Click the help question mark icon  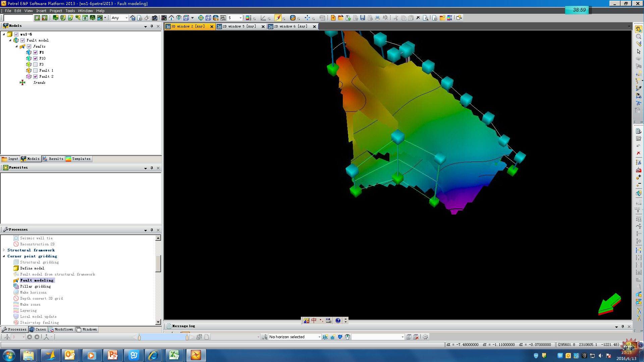click(338, 320)
